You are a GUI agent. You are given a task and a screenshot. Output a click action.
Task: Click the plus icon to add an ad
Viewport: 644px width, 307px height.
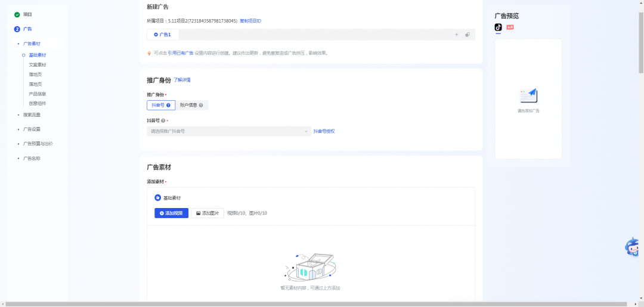(456, 35)
